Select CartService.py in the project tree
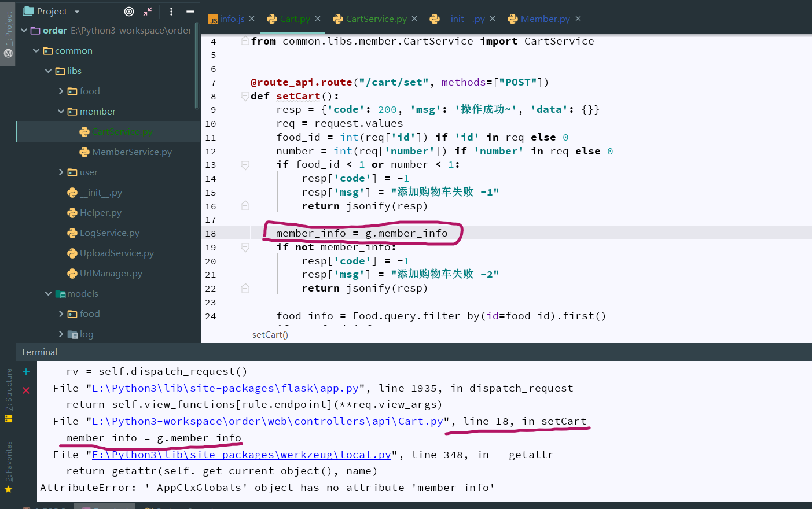Viewport: 812px width, 509px height. point(122,131)
